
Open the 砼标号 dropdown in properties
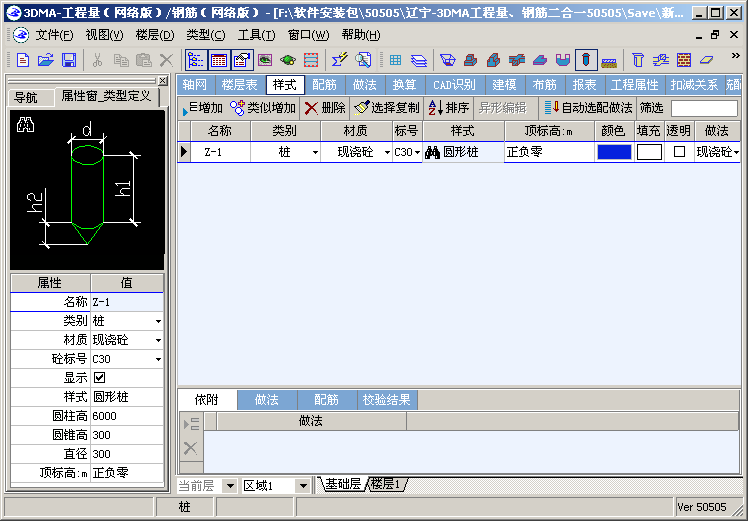pyautogui.click(x=158, y=360)
